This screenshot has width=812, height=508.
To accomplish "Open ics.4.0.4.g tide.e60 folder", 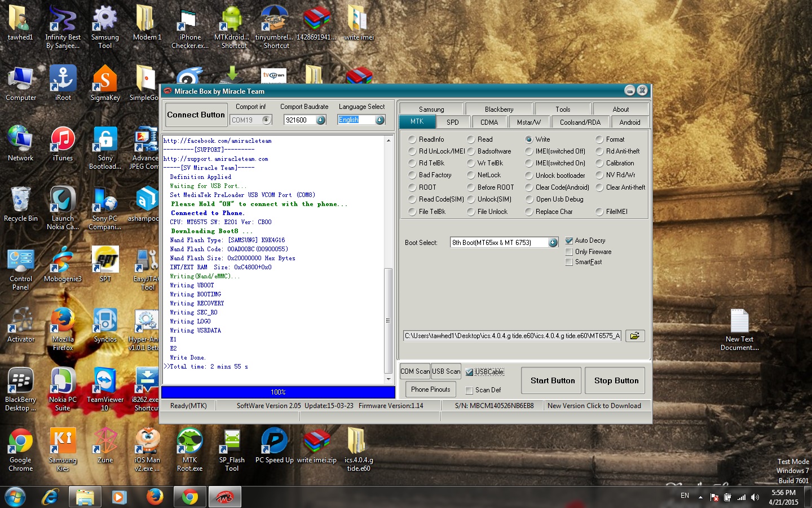I will [x=359, y=450].
